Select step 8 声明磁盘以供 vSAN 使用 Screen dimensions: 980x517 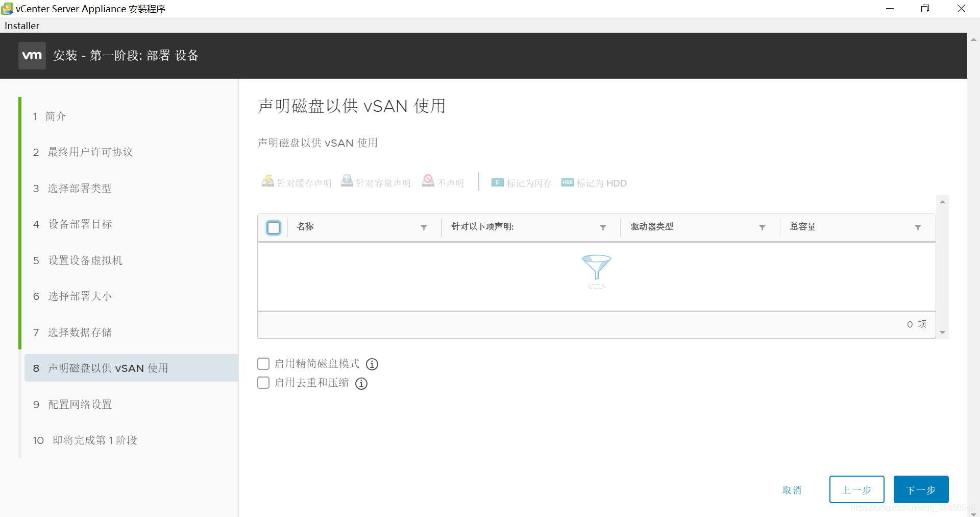pos(131,368)
